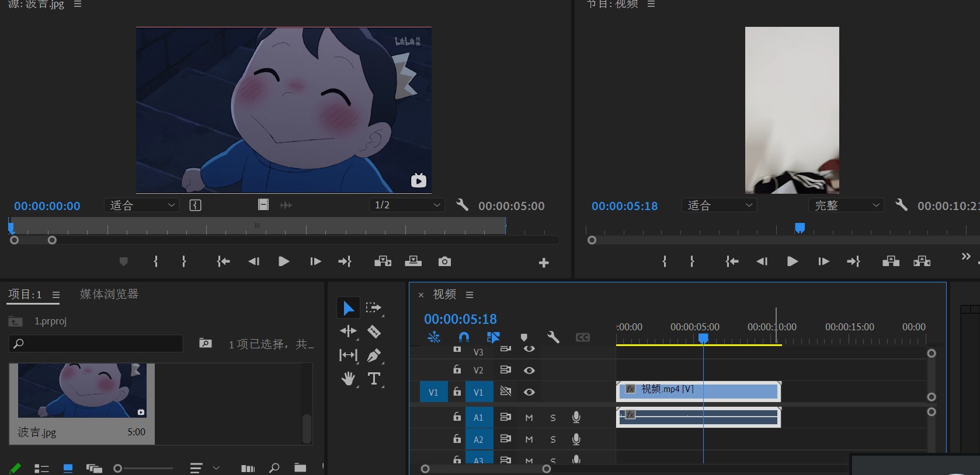Toggle V1 sync lock
980x475 pixels.
coord(506,392)
